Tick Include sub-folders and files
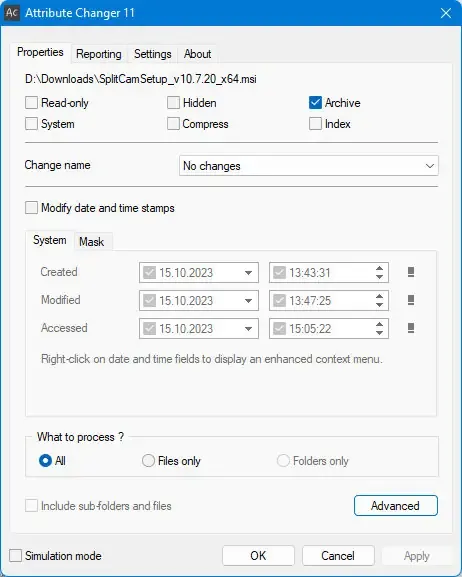Viewport: 462px width, 577px height. [x=32, y=506]
